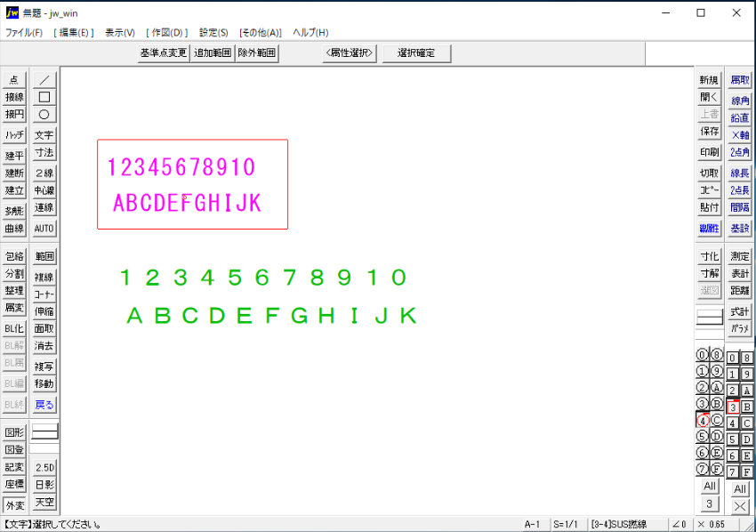Screen dimensions: 756x532
Task: Open the 測定 measure tool
Action: point(739,256)
